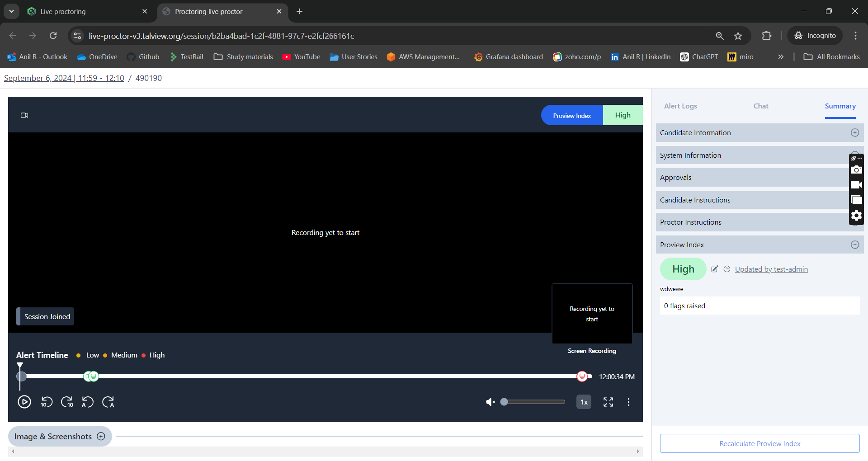The width and height of the screenshot is (868, 461).
Task: Click horizontal scrollbar below player
Action: pyautogui.click(x=325, y=451)
